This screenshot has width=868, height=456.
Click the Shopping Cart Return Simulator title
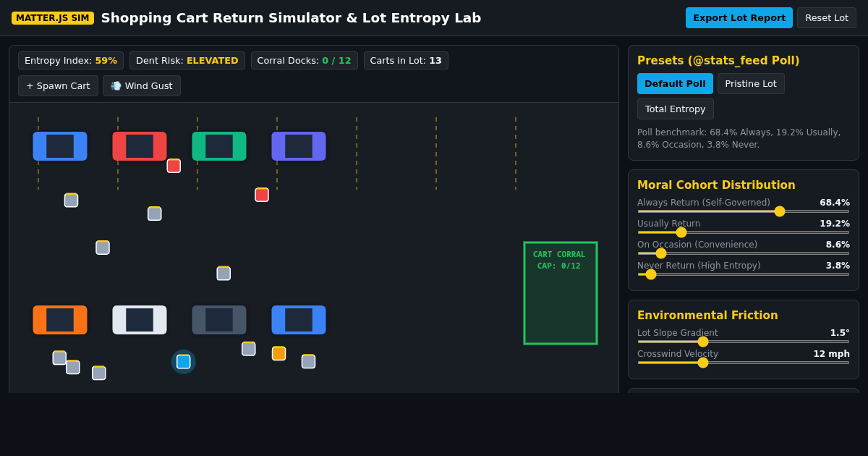291,18
